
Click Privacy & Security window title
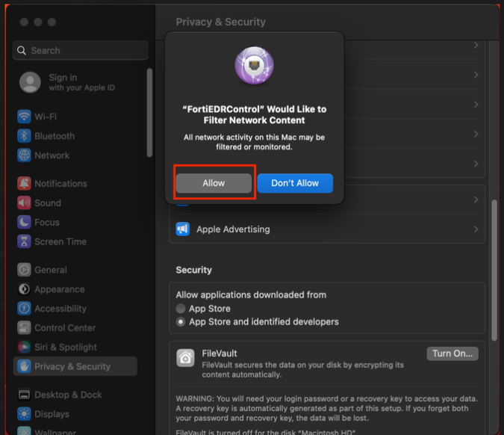220,22
